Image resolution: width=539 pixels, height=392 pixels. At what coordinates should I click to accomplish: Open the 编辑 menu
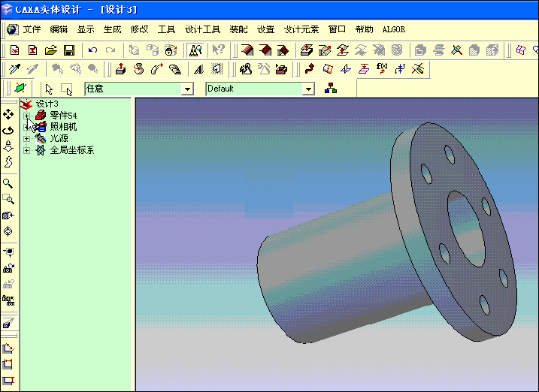59,29
